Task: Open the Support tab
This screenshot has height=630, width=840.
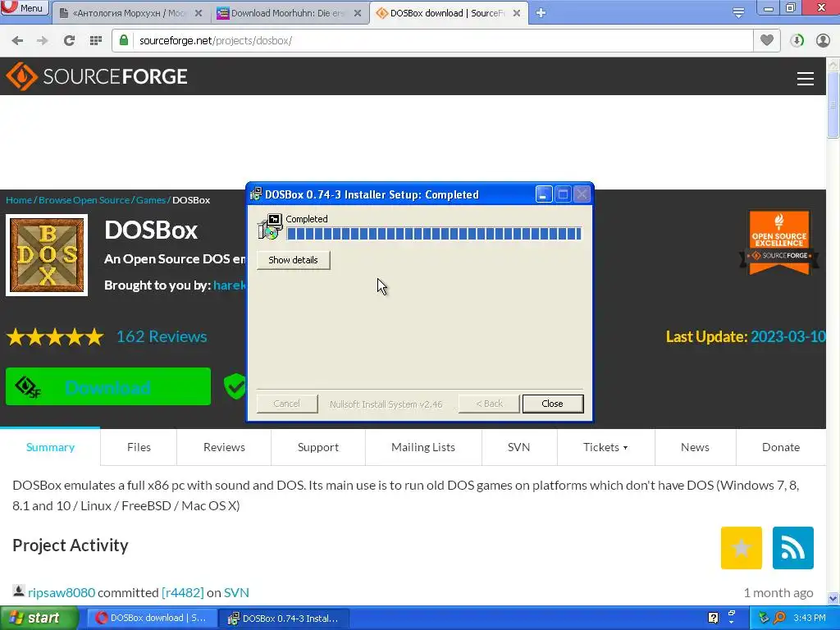Action: click(x=318, y=447)
